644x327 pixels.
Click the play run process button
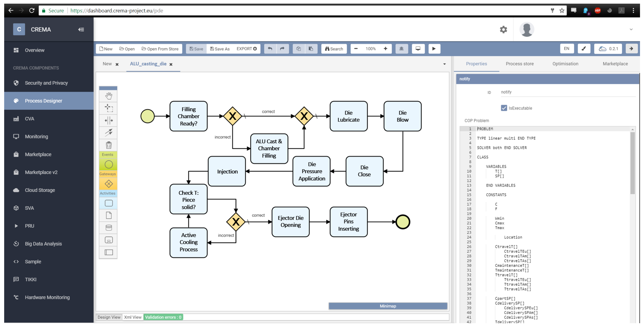[x=434, y=49]
